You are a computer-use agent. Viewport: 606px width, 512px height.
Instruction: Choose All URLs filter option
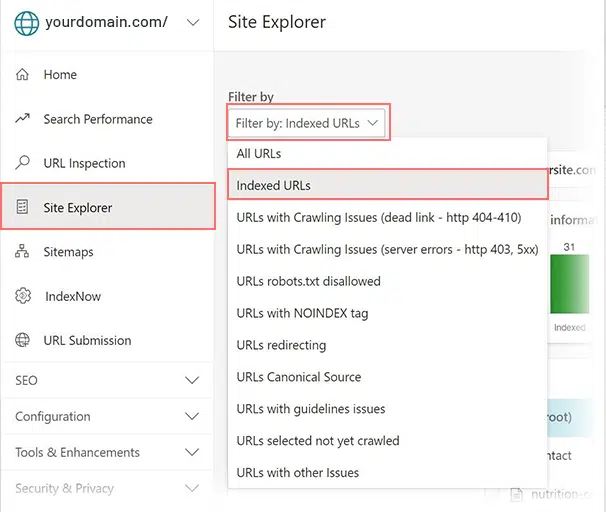[388, 153]
